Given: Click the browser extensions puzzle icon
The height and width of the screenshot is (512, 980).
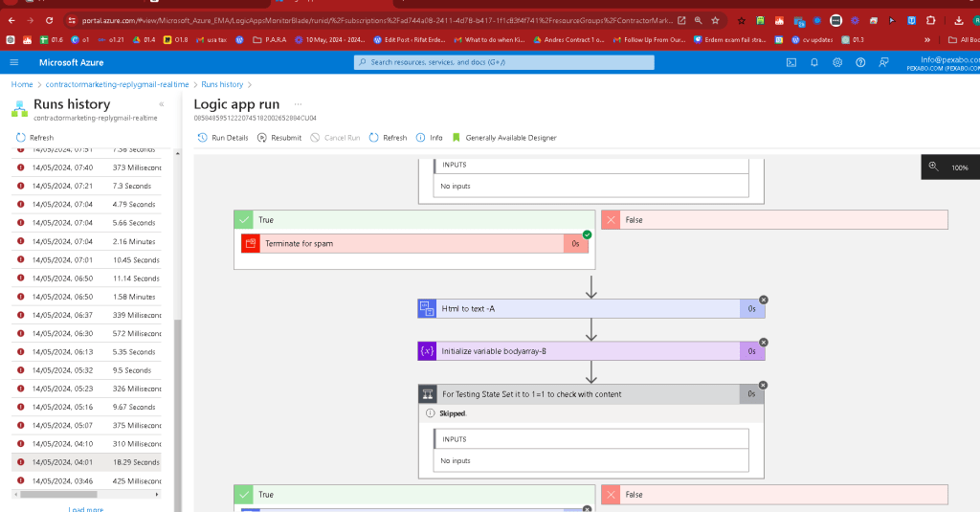Looking at the screenshot, I should pos(930,21).
